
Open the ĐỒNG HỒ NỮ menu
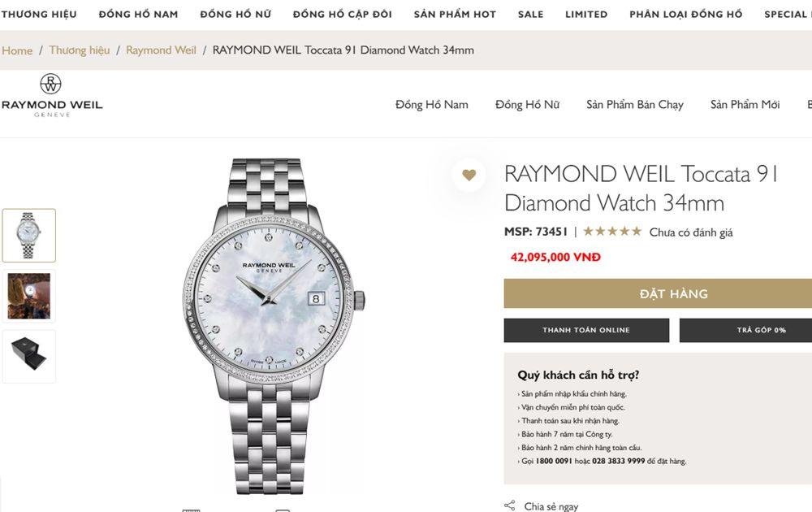tap(235, 15)
